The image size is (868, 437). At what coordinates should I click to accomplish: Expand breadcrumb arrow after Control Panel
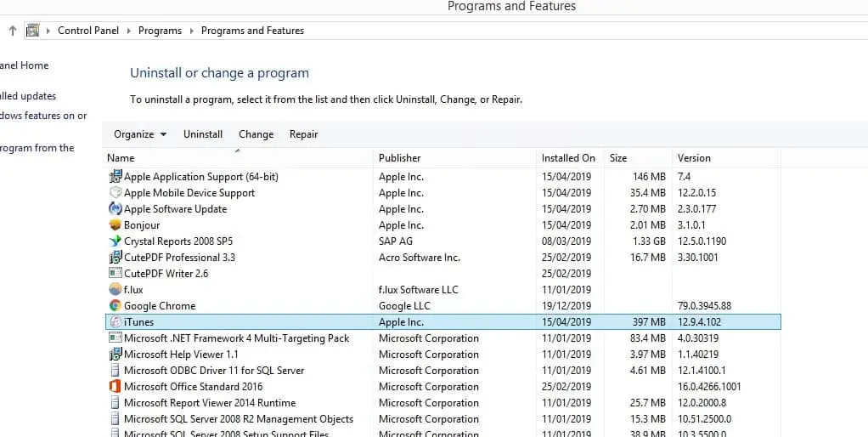tap(128, 31)
